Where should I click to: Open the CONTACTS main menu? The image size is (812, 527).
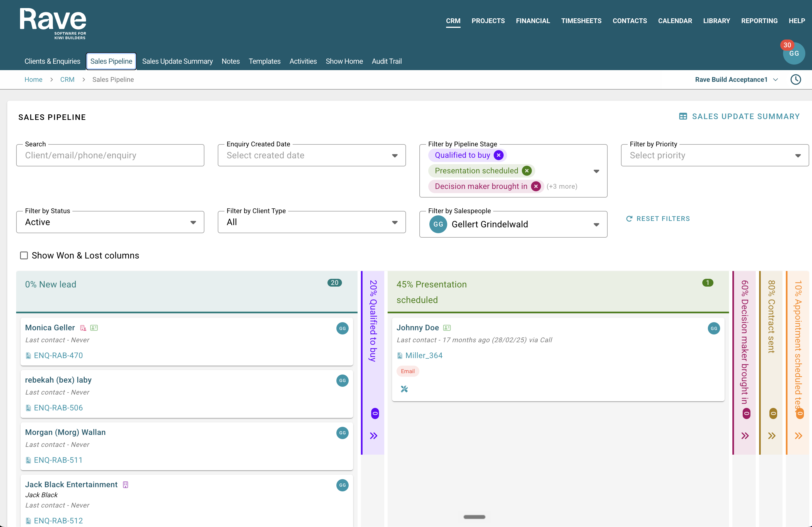point(630,21)
